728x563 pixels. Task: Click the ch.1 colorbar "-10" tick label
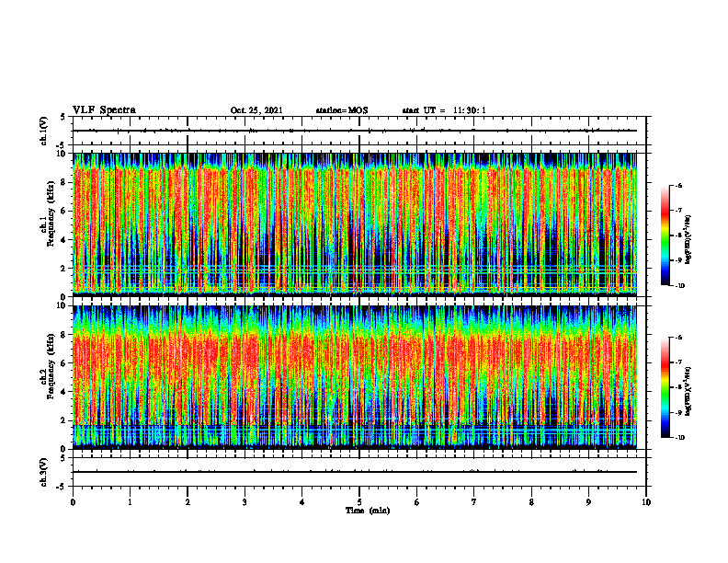tap(680, 286)
